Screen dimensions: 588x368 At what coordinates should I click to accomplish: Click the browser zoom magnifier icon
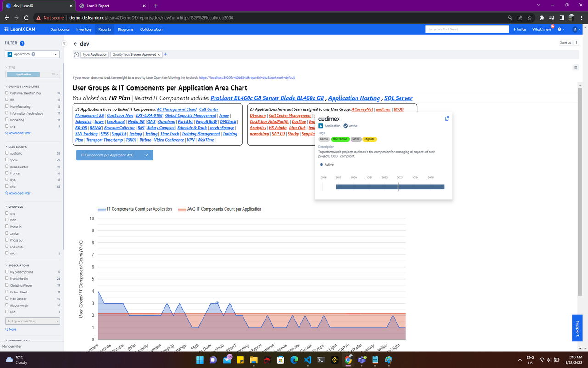[510, 18]
